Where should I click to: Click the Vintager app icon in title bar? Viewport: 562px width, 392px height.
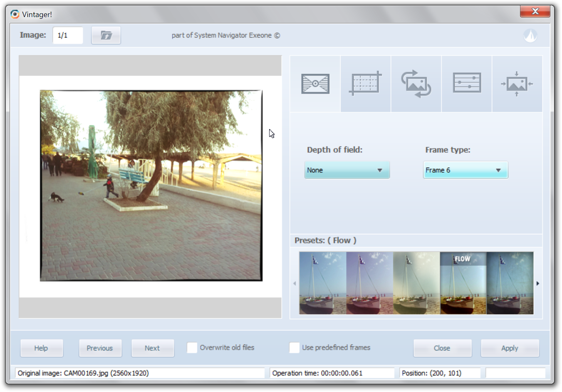(15, 14)
